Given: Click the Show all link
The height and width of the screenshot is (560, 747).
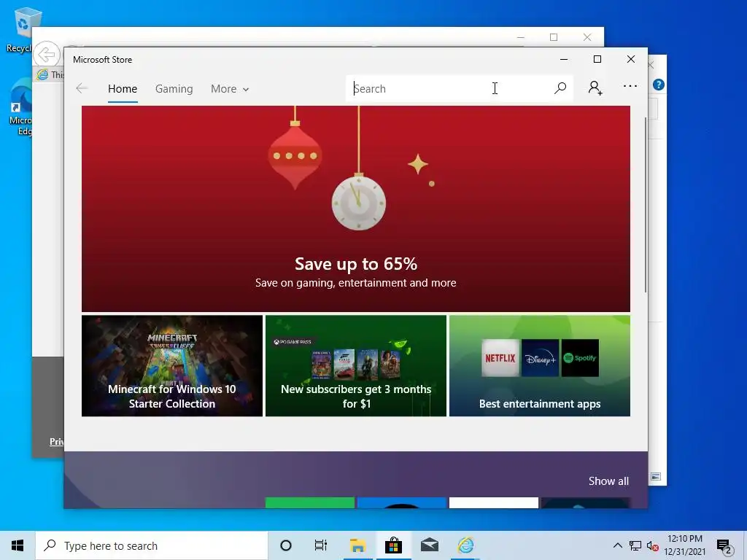Looking at the screenshot, I should (x=608, y=481).
